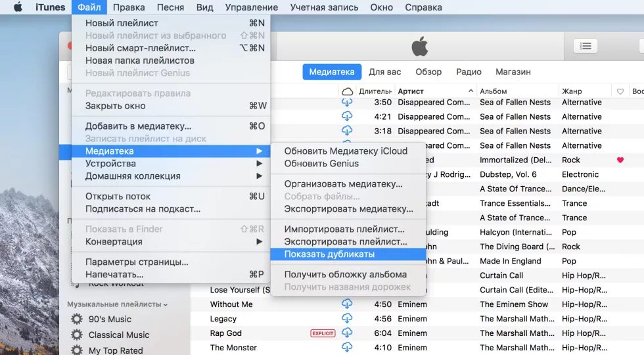This screenshot has height=355, width=644.
Task: Select the Dubstep, Vol. 6 album cell
Action: (x=508, y=174)
